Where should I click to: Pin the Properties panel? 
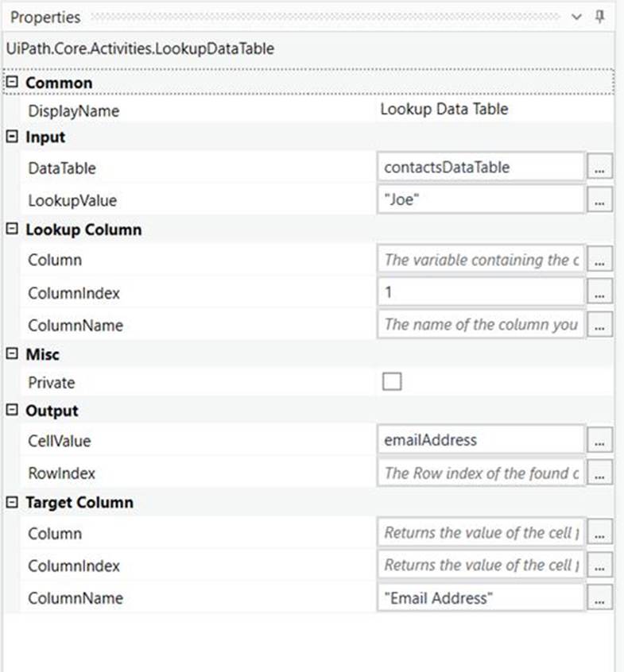click(x=600, y=17)
